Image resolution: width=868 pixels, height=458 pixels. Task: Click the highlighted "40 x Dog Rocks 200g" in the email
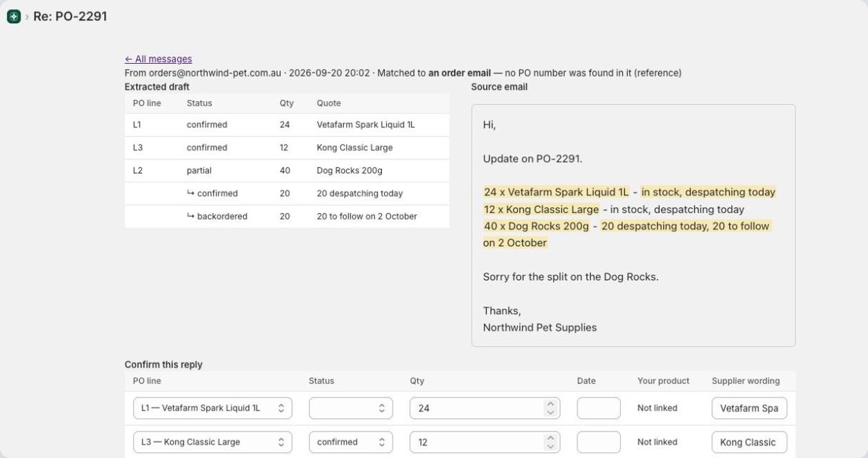(x=536, y=226)
